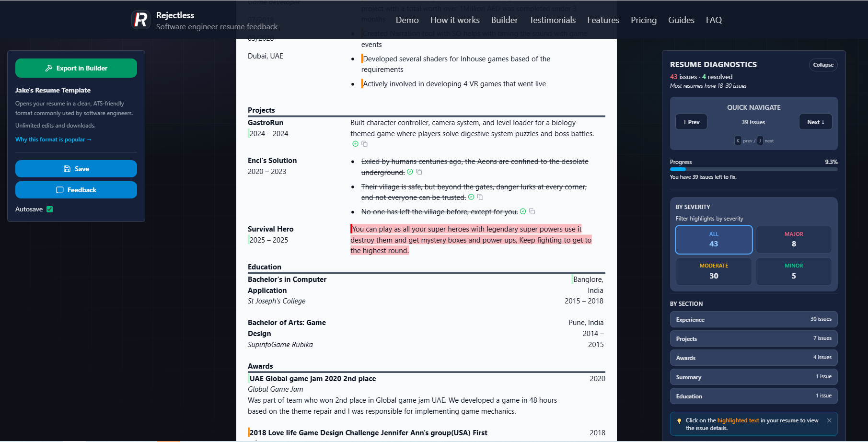Click 'Bachelor of Arts: Game Design' heading
This screenshot has width=868, height=442.
(x=287, y=328)
